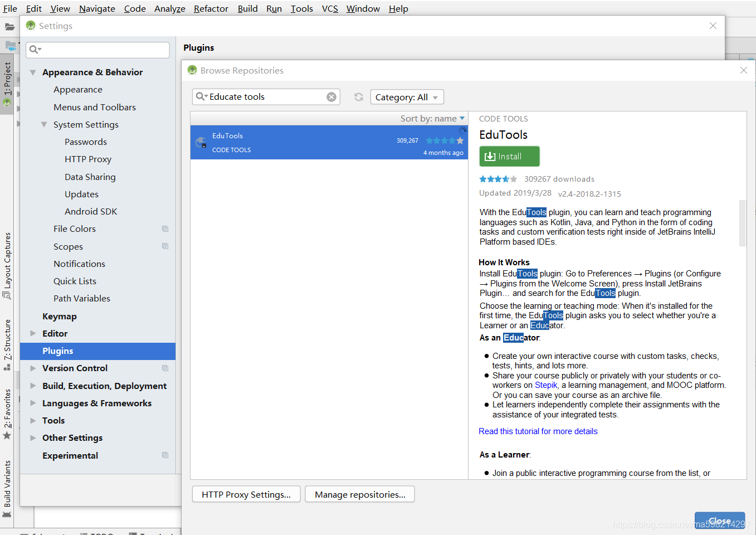Click the refresh repositories icon
The width and height of the screenshot is (756, 535).
pyautogui.click(x=359, y=97)
